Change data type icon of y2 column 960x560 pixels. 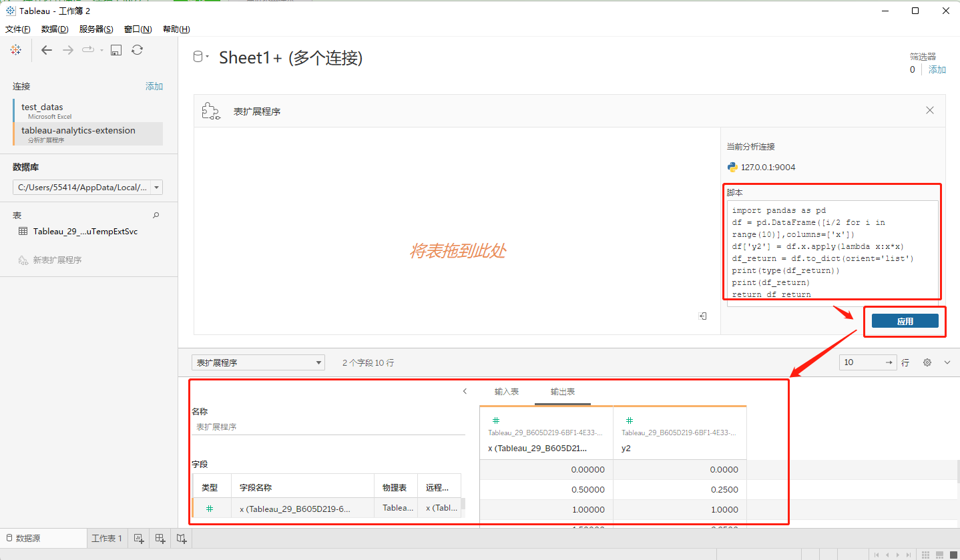pyautogui.click(x=629, y=421)
